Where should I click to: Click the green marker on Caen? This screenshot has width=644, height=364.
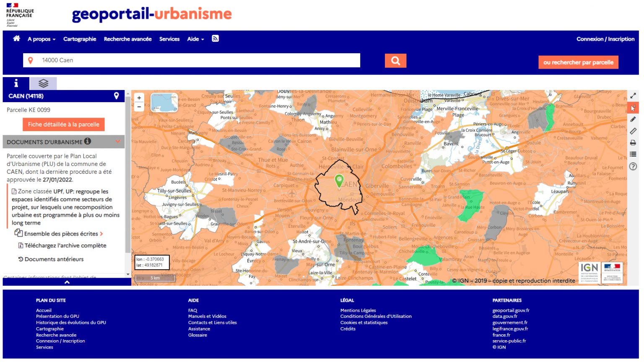(339, 181)
